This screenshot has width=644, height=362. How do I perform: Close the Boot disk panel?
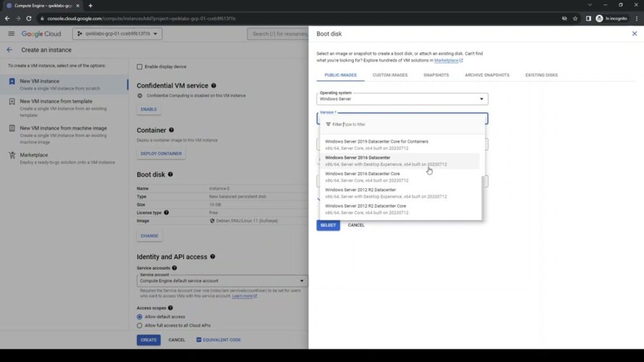634,34
